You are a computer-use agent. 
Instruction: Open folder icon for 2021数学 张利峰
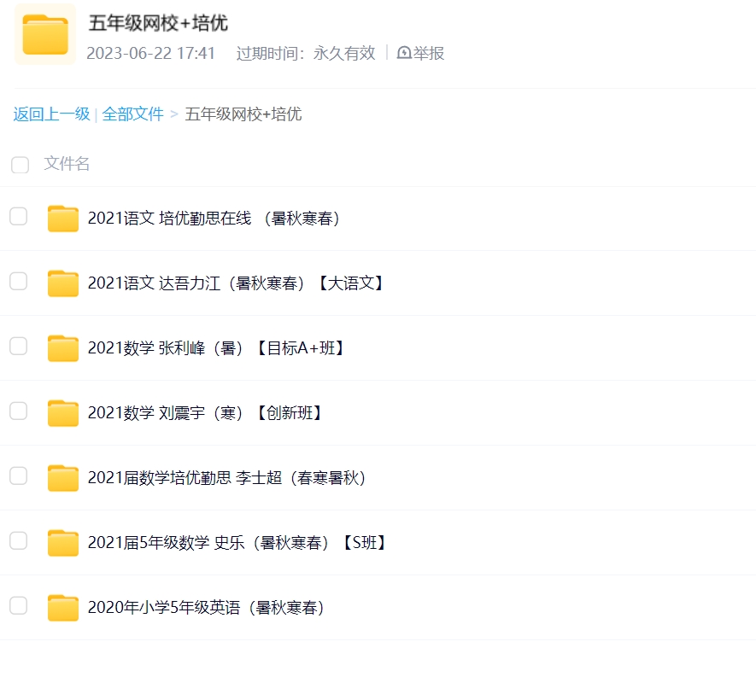tap(63, 348)
